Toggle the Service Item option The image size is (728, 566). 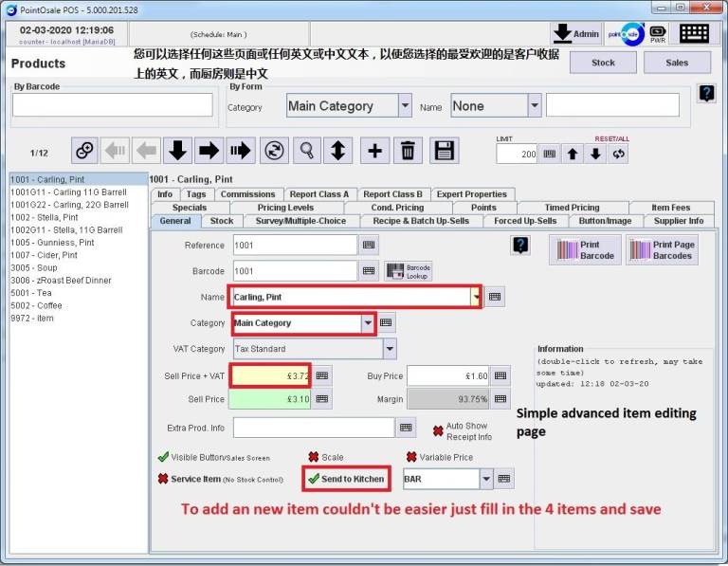[195, 479]
